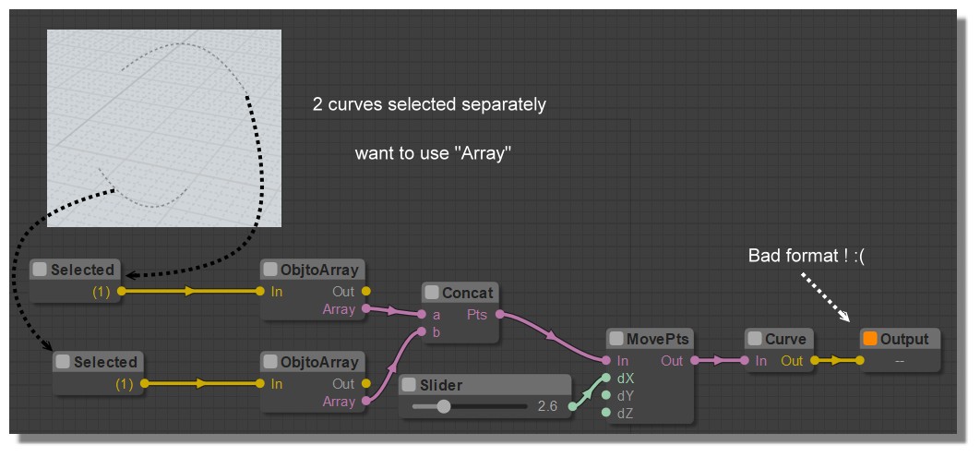Click the Curve node's Out port
Image resolution: width=980 pixels, height=457 pixels.
(x=815, y=361)
